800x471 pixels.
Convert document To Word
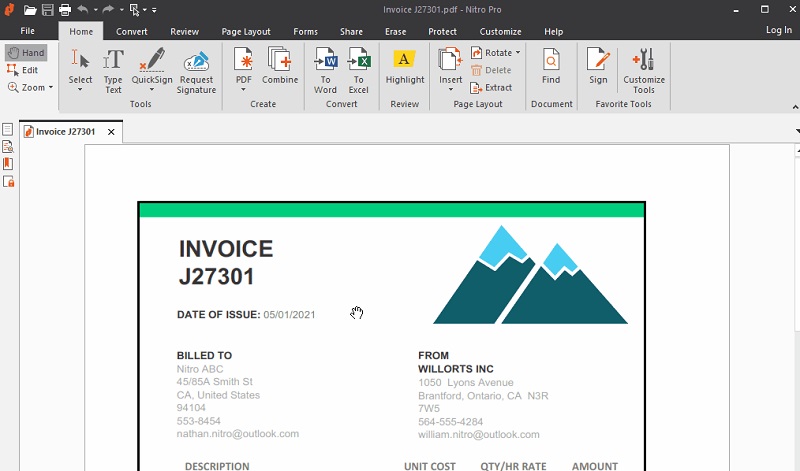coord(326,70)
